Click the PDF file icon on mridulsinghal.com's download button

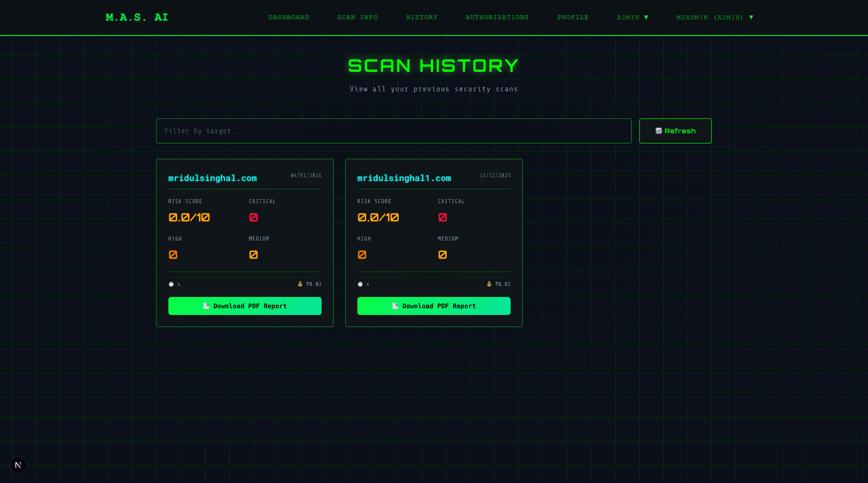tap(206, 306)
